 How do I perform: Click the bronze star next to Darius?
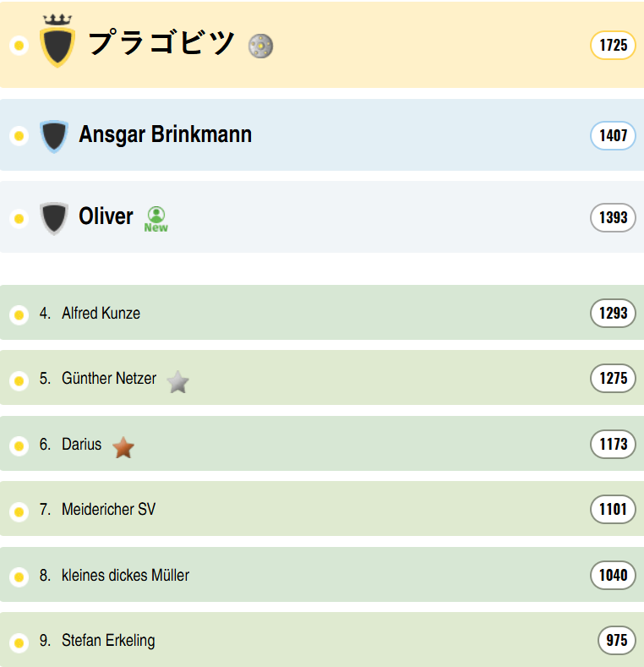point(123,447)
